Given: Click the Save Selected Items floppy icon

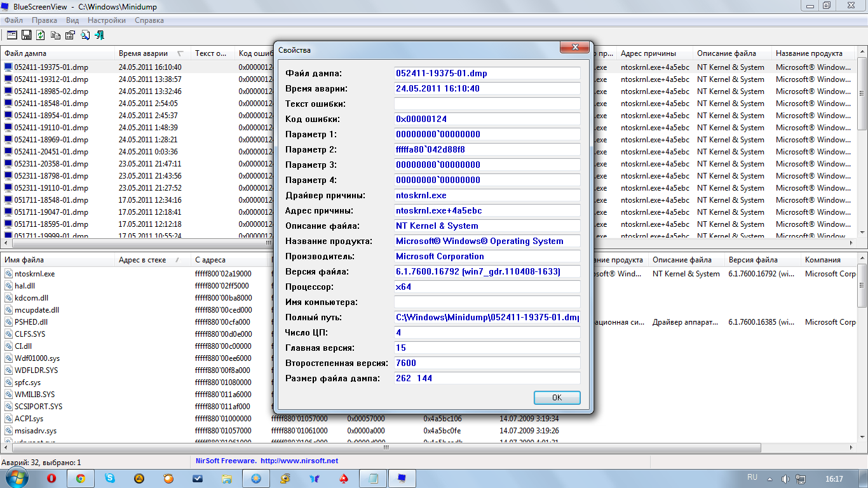Looking at the screenshot, I should pyautogui.click(x=27, y=35).
